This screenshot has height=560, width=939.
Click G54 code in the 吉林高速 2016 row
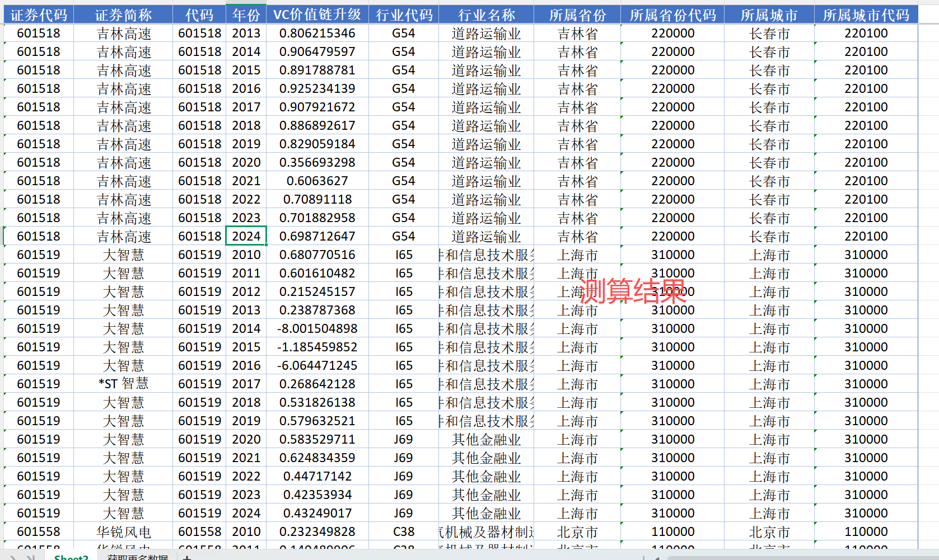coord(404,89)
